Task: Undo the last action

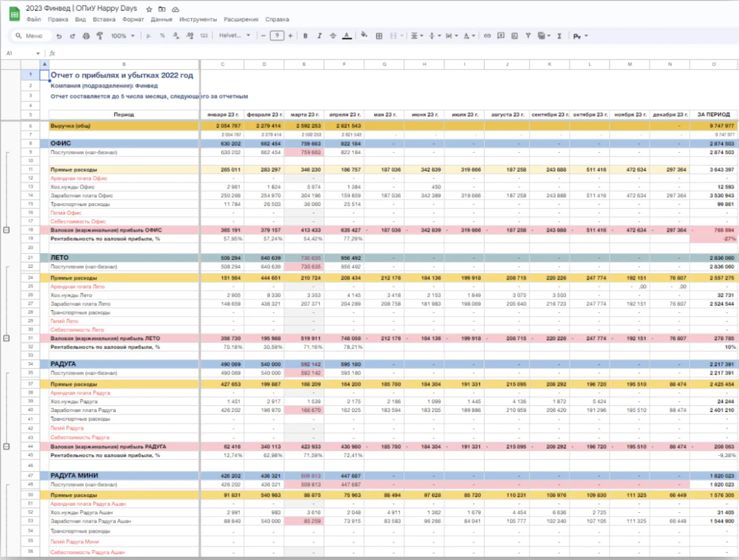Action: (x=59, y=36)
